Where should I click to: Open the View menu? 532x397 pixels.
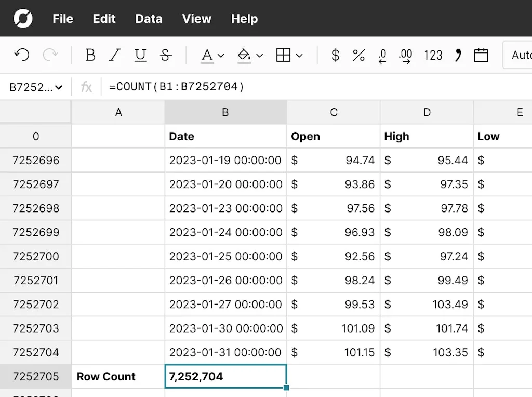coord(196,19)
